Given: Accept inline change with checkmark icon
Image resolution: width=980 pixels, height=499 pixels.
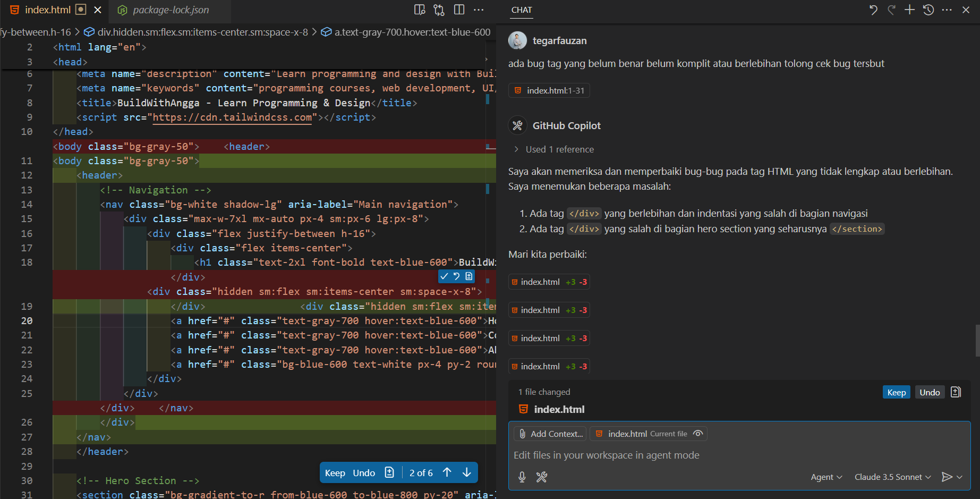Looking at the screenshot, I should [444, 276].
